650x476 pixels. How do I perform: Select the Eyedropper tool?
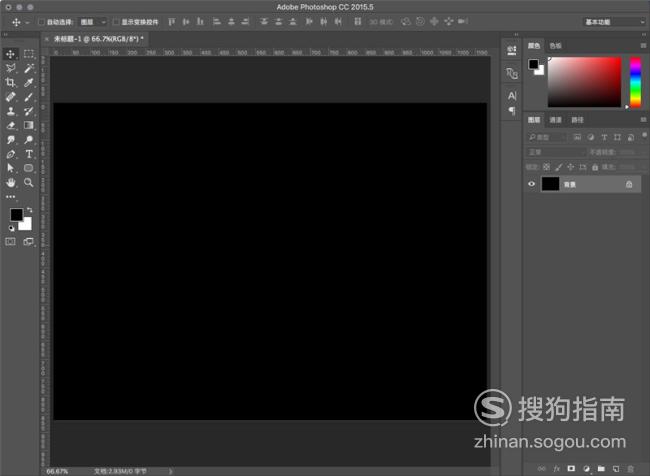pos(29,83)
